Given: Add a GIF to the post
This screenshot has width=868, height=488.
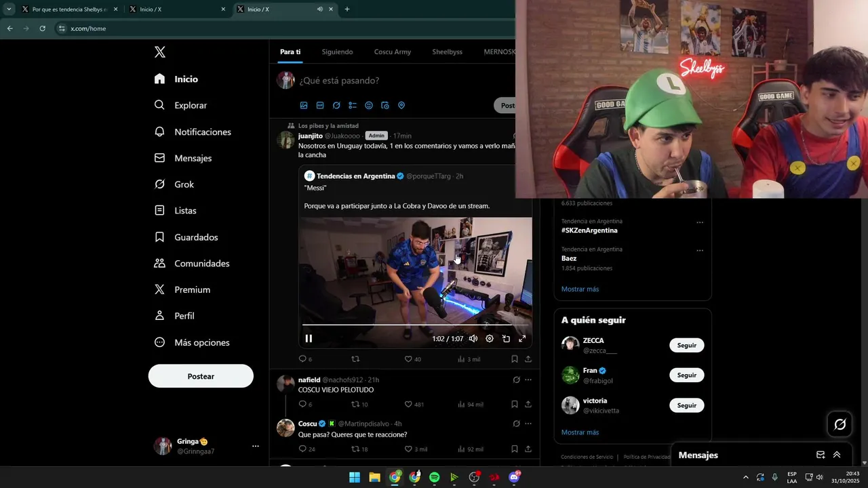Looking at the screenshot, I should coord(320,106).
